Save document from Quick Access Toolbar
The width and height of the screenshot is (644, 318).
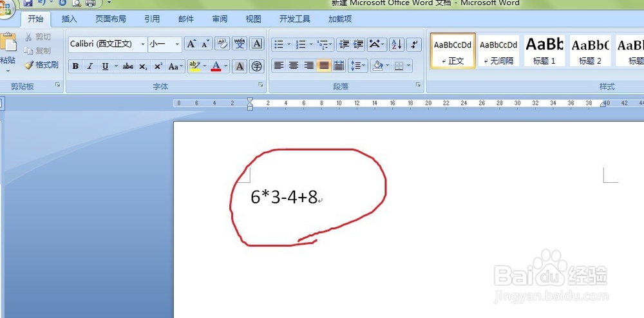[28, 3]
